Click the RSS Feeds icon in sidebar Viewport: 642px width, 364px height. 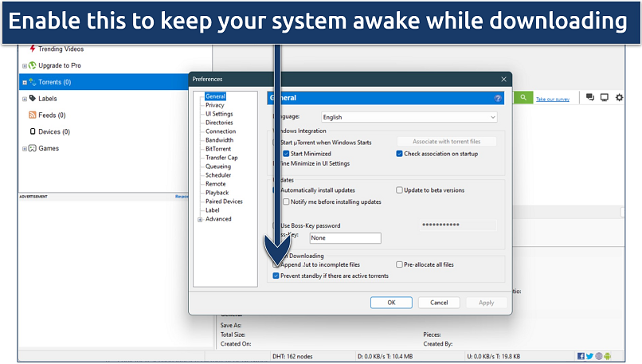(x=33, y=115)
